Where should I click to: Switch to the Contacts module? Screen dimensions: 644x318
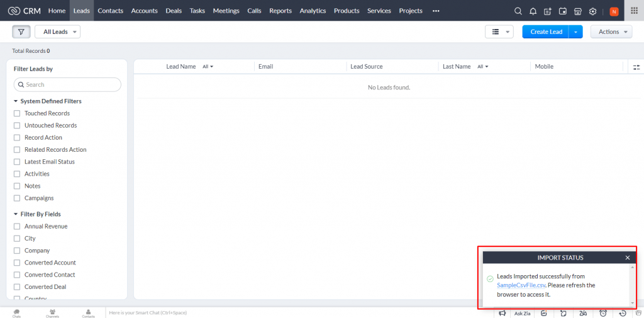[111, 11]
